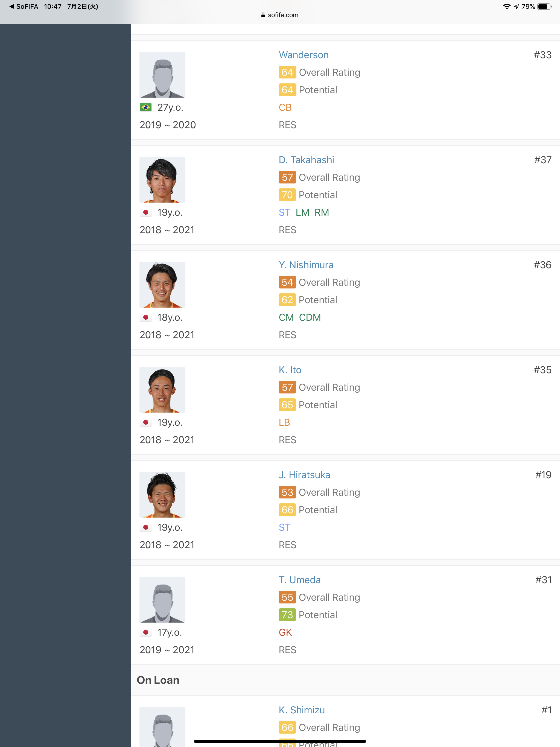Select the LM position of D. Takahashi

pos(302,212)
